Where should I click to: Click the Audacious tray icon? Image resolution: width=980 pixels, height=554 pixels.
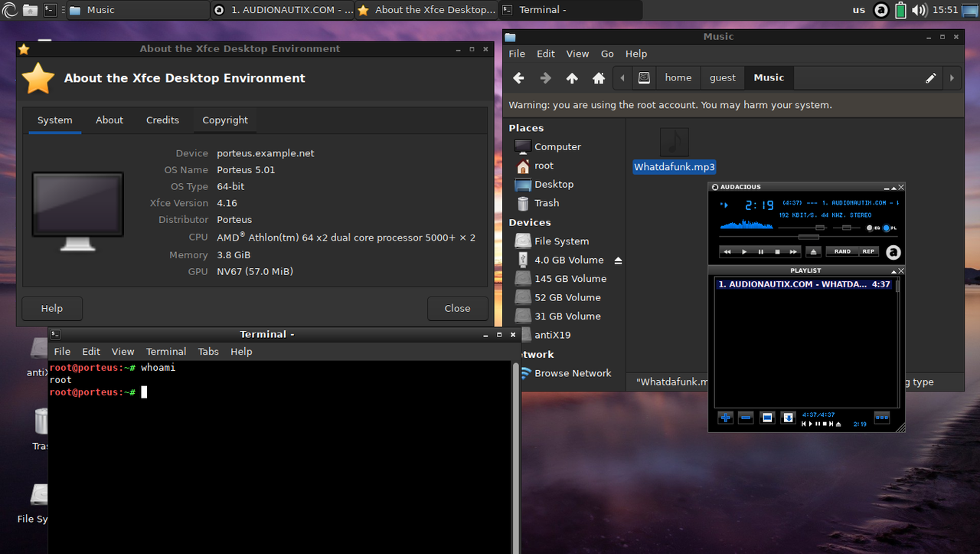click(x=880, y=10)
